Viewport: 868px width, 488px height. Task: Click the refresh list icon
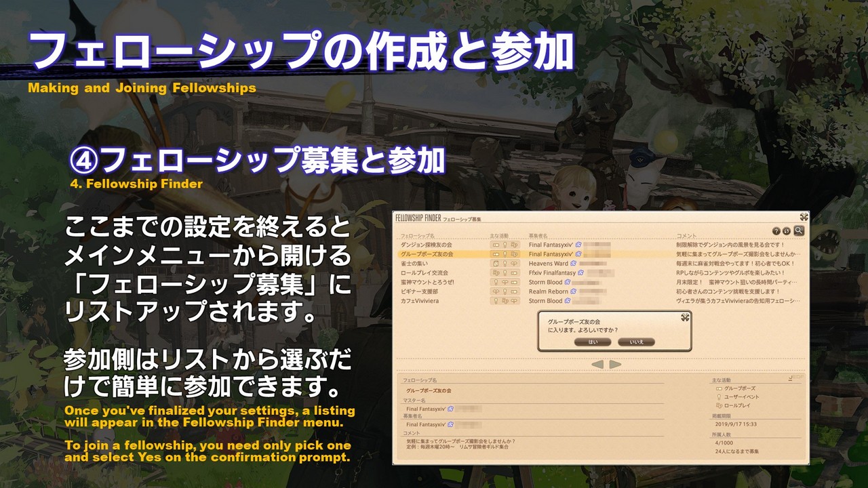787,231
